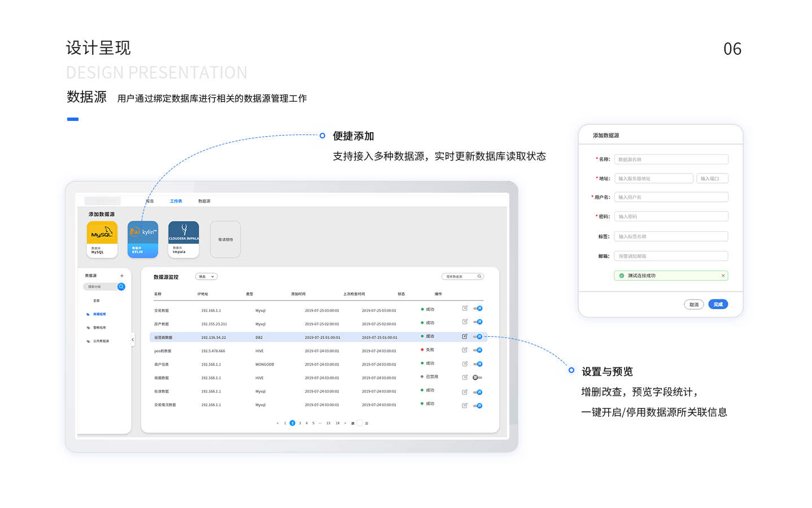Screen dimensions: 812x508
Task: Add a new group with the plus icon
Action: [121, 276]
